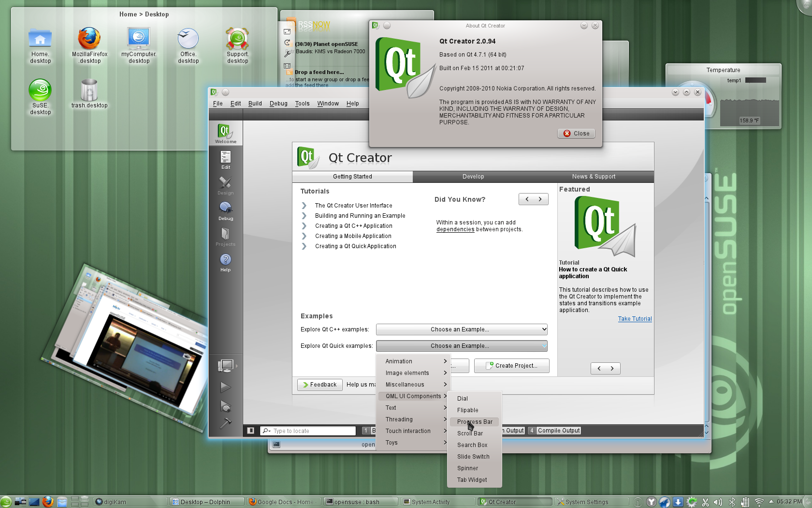Follow the Take Tutorial link
Screen dimensions: 812x508
pos(635,318)
